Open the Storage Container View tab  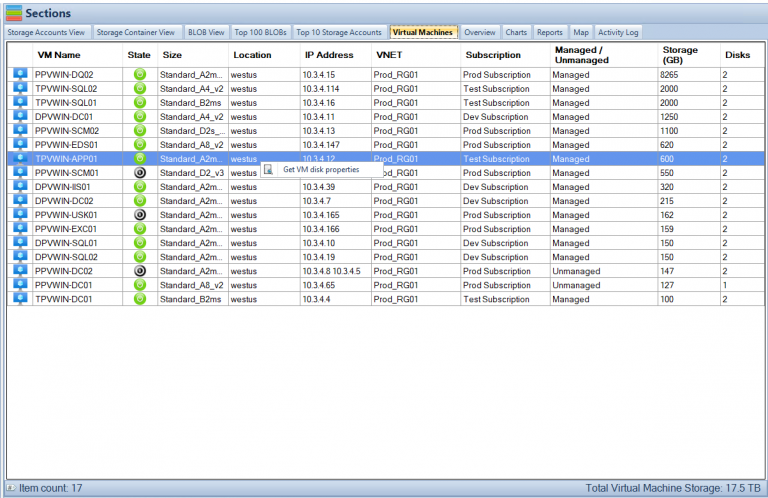pos(136,32)
